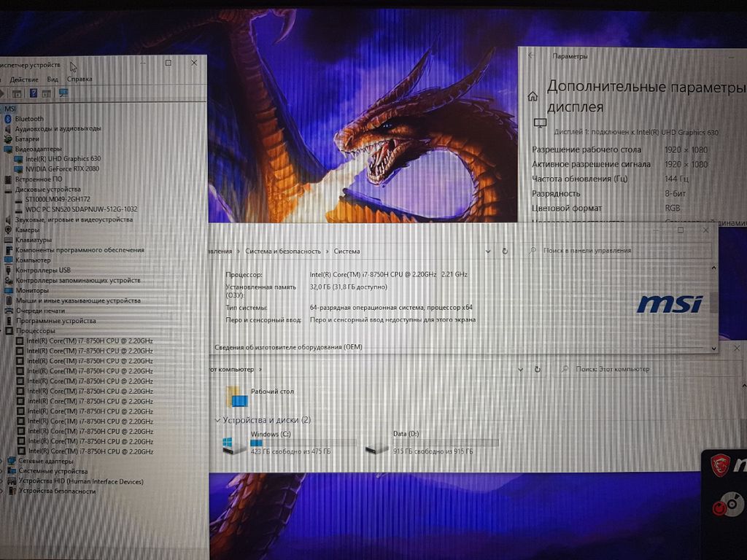Viewport: 747px width, 560px height.
Task: Click the Контроллеры USB icon
Action: [x=9, y=271]
